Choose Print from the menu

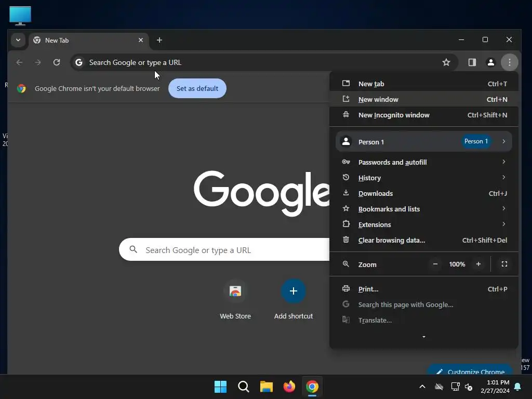click(x=424, y=289)
